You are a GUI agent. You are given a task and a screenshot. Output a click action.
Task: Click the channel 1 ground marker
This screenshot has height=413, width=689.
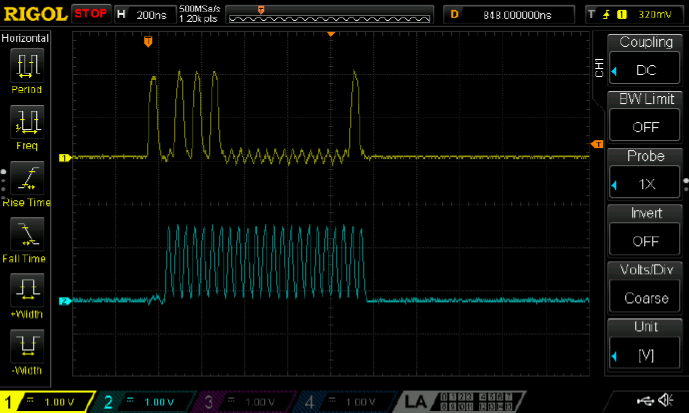pyautogui.click(x=65, y=158)
